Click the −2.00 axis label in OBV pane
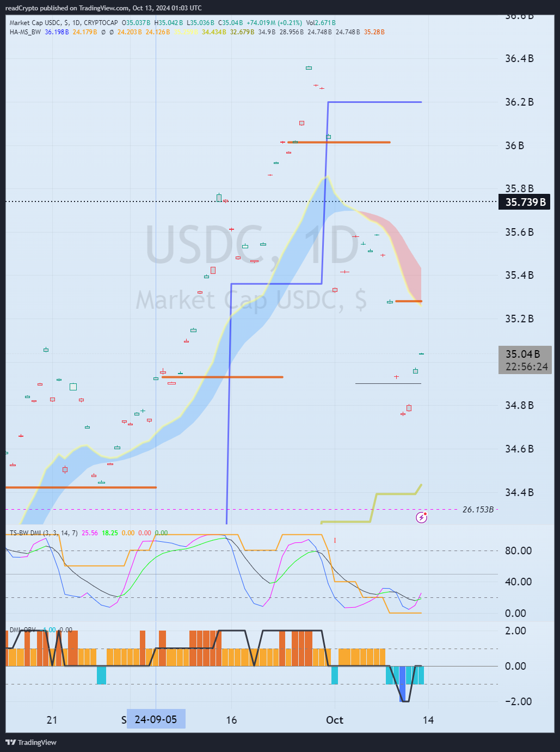Image resolution: width=560 pixels, height=752 pixels. tap(518, 701)
